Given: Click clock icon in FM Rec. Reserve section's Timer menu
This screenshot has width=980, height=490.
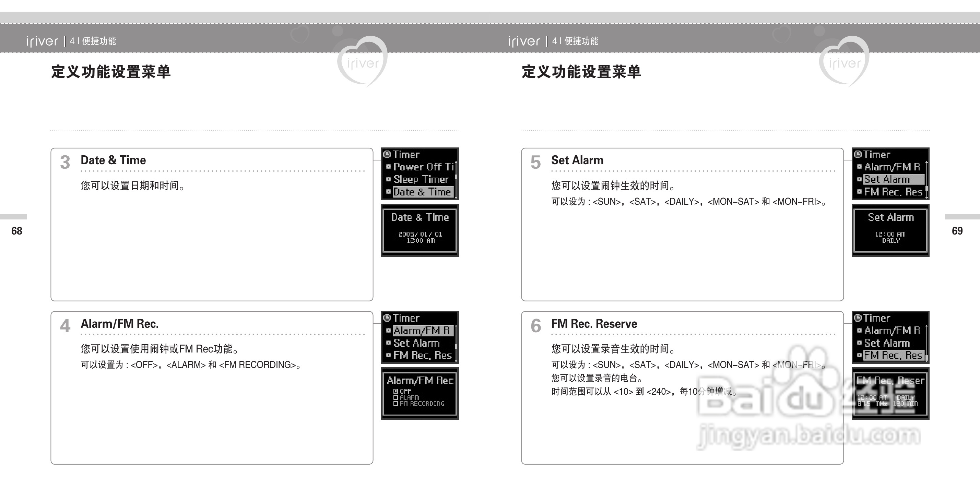Looking at the screenshot, I should [858, 318].
